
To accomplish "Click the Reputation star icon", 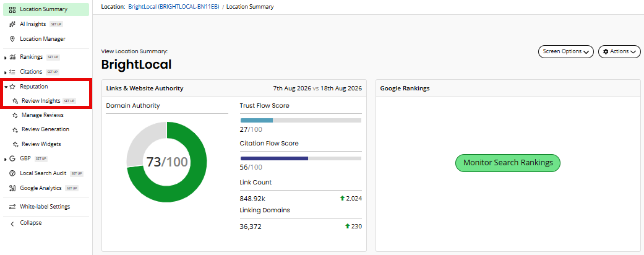I will (12, 87).
